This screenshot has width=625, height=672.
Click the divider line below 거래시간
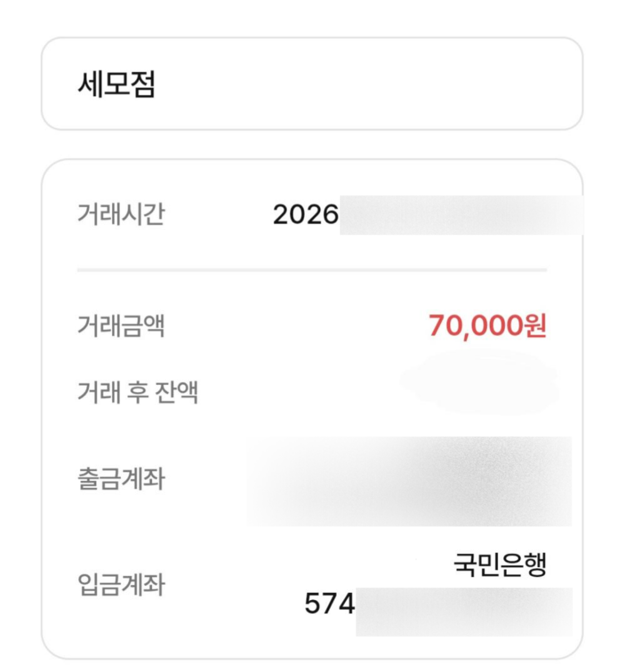pyautogui.click(x=311, y=270)
